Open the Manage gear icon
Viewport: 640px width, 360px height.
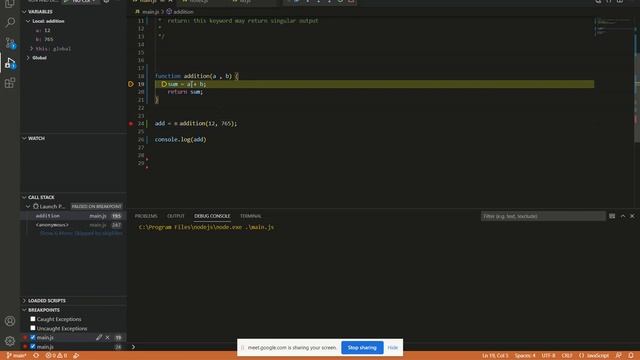10,341
